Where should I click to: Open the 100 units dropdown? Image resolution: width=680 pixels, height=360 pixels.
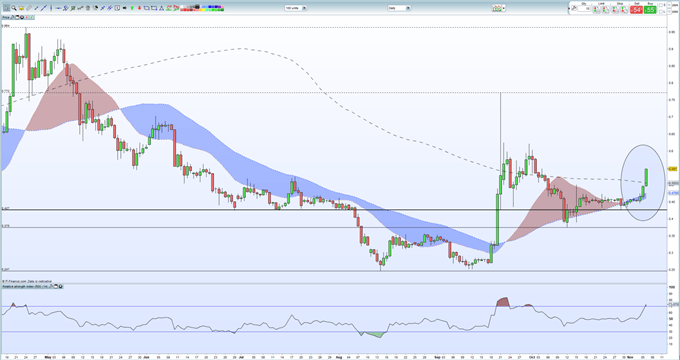pyautogui.click(x=296, y=8)
